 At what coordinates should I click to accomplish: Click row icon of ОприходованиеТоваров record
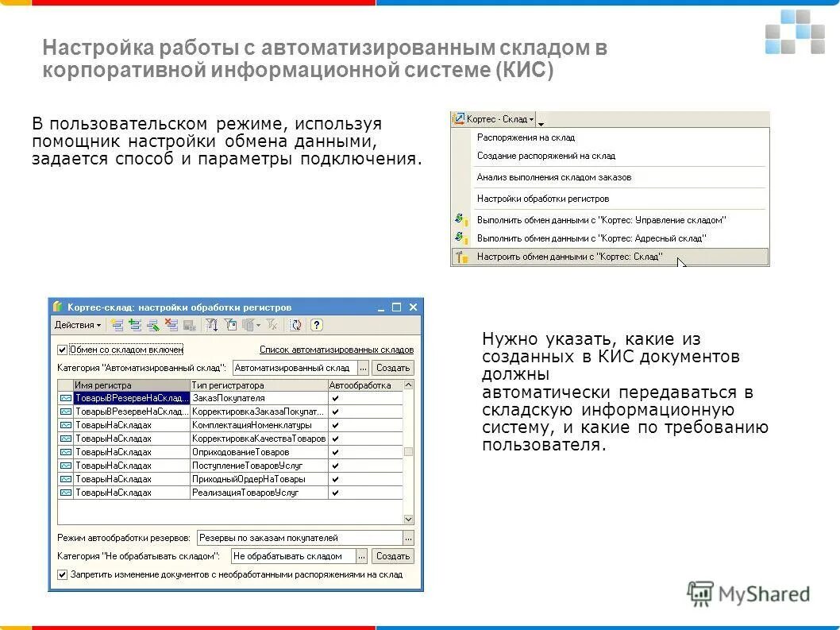coord(65,452)
